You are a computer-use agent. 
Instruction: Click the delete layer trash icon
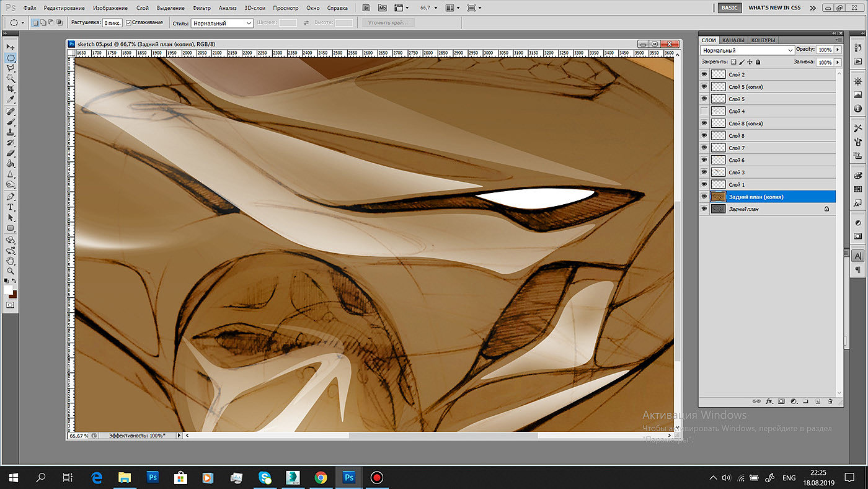coord(830,402)
